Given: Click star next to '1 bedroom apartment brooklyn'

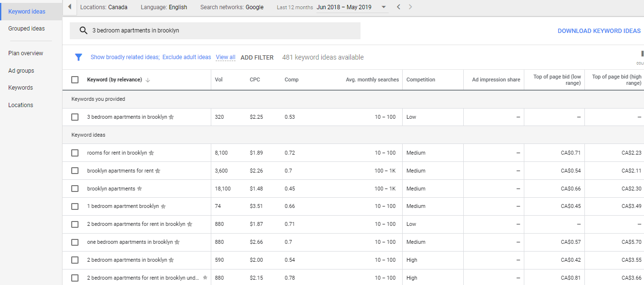Looking at the screenshot, I should click(x=163, y=206).
